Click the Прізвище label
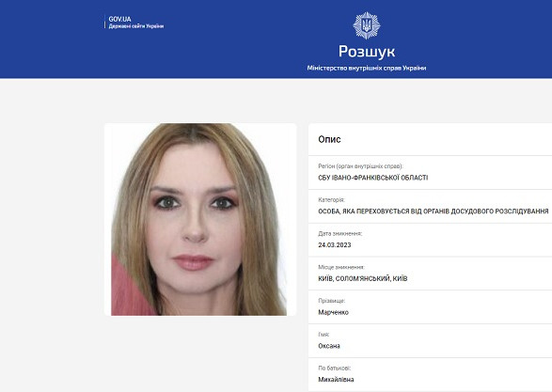The image size is (552, 392). point(331,301)
